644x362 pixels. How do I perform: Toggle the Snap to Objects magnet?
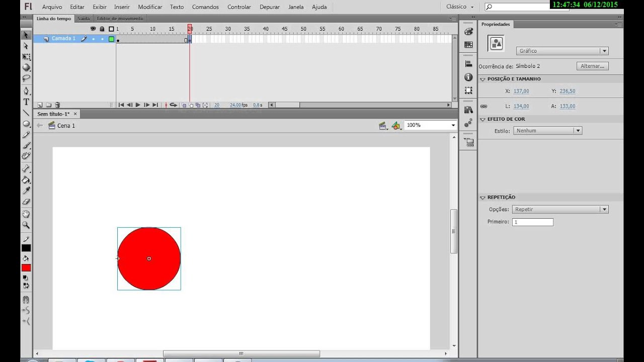click(26, 300)
